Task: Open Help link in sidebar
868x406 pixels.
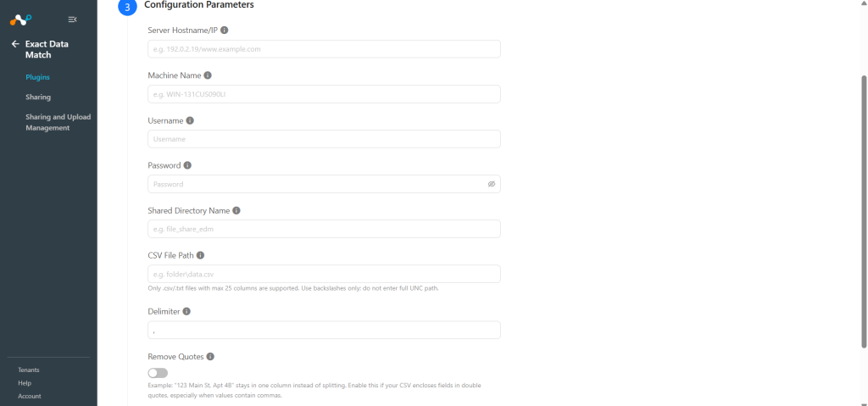Action: [x=25, y=383]
